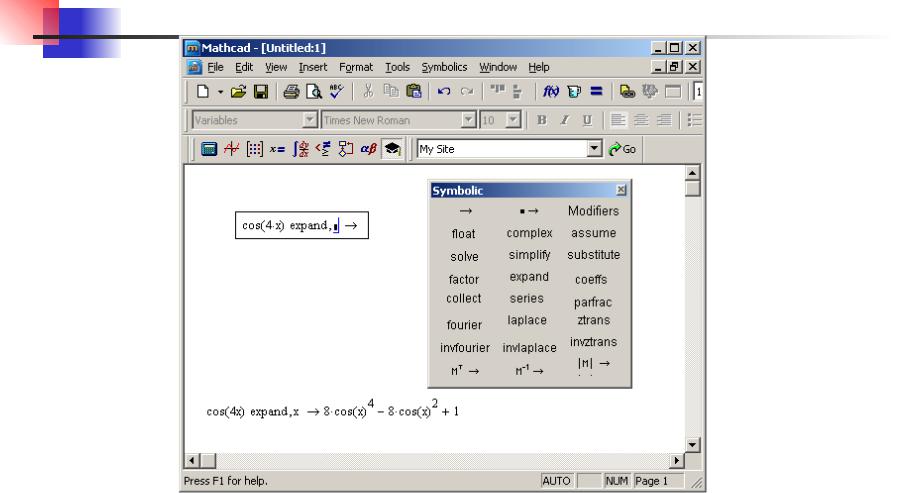The width and height of the screenshot is (897, 493).
Task: Save the worksheet with the floppy disk icon
Action: point(261,92)
